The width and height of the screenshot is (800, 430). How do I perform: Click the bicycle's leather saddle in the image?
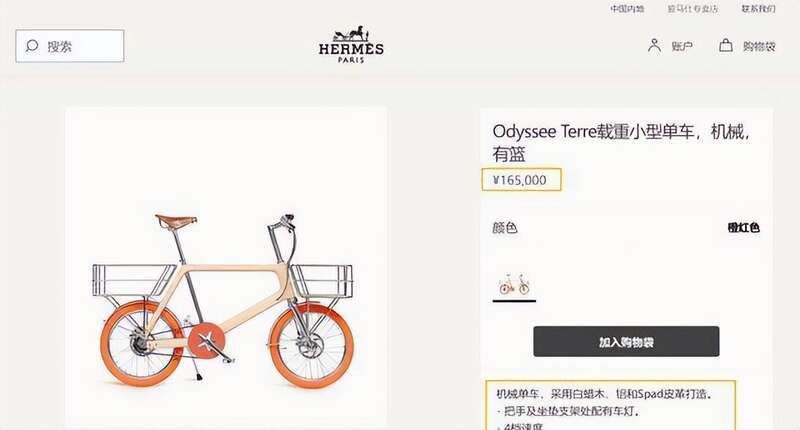click(176, 221)
